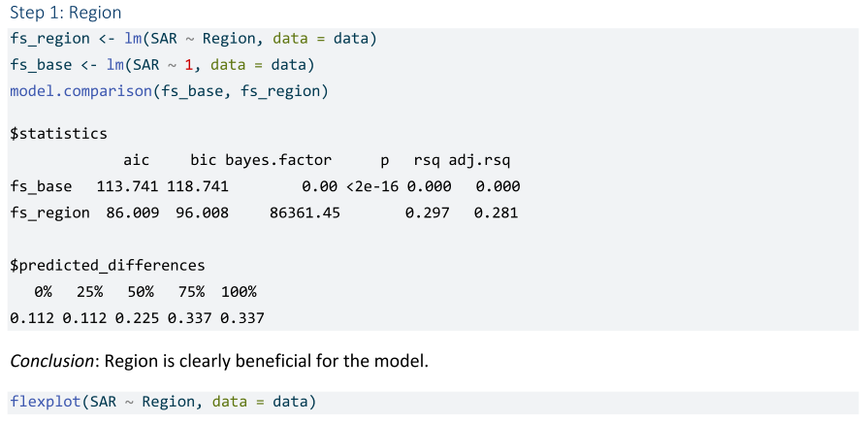868x423 pixels.
Task: Click the Bayes factor value 86361.45
Action: click(305, 212)
